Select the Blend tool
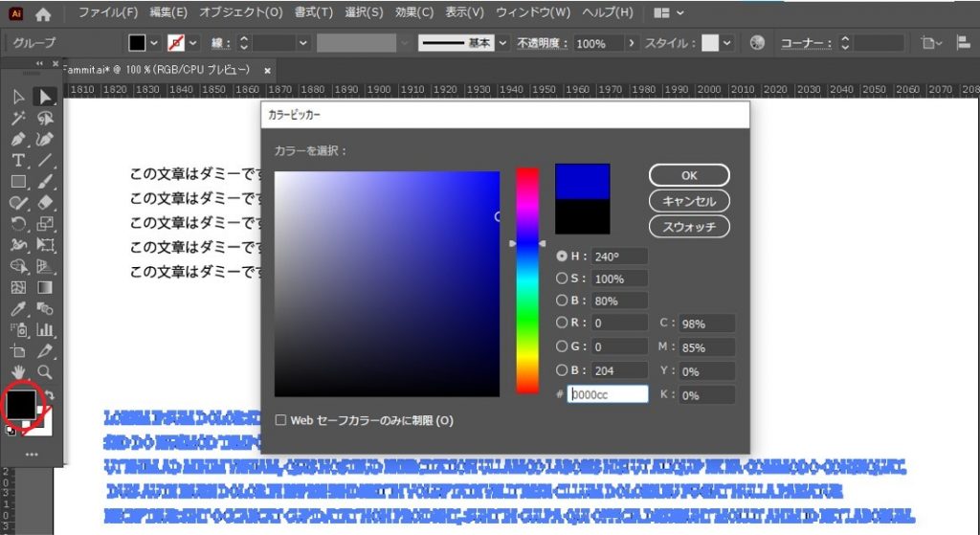 point(44,309)
